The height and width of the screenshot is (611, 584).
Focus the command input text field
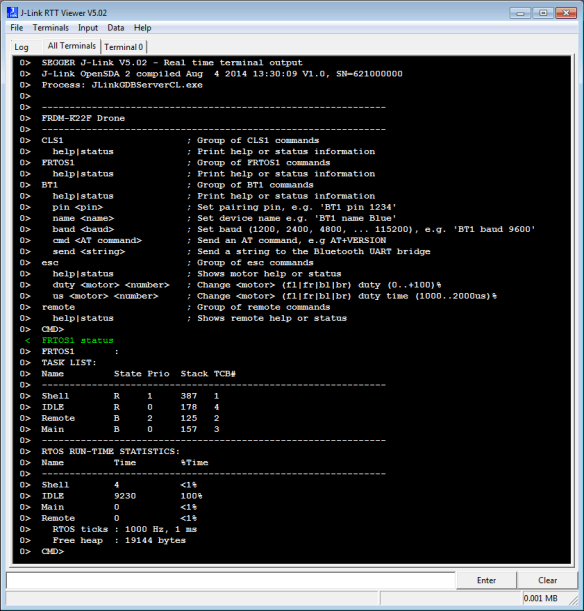click(x=231, y=580)
